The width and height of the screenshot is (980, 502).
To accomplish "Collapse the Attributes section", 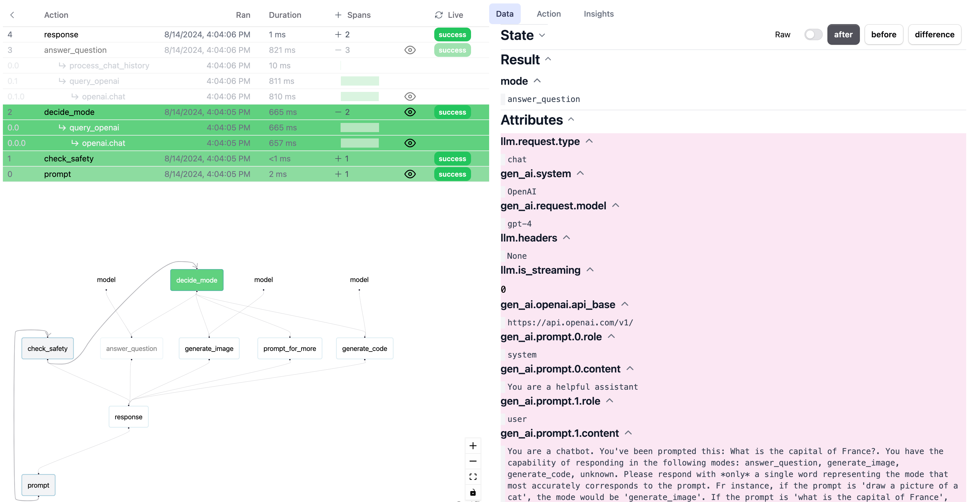I will click(571, 119).
